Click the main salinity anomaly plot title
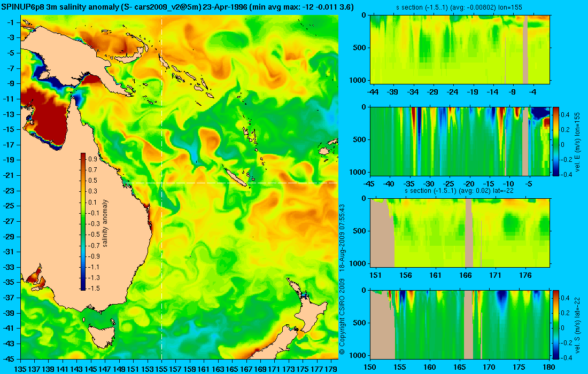The image size is (588, 374). click(177, 7)
